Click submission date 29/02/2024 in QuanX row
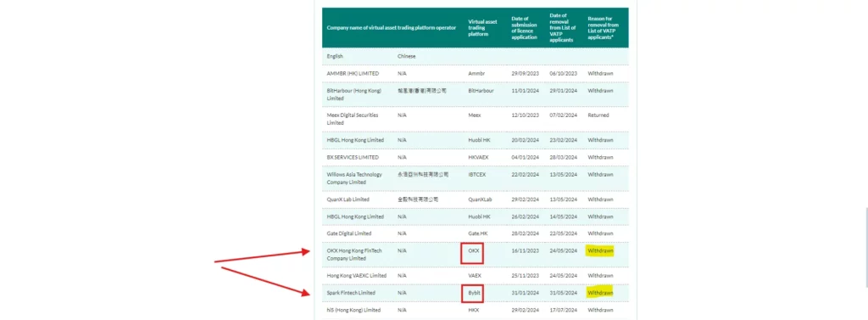 [x=525, y=199]
